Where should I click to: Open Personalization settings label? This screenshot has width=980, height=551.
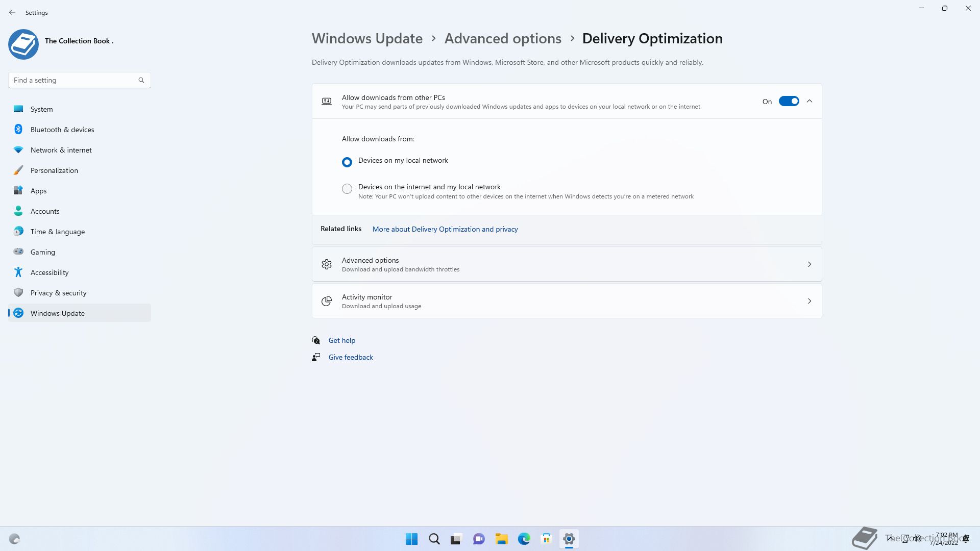(x=54, y=170)
